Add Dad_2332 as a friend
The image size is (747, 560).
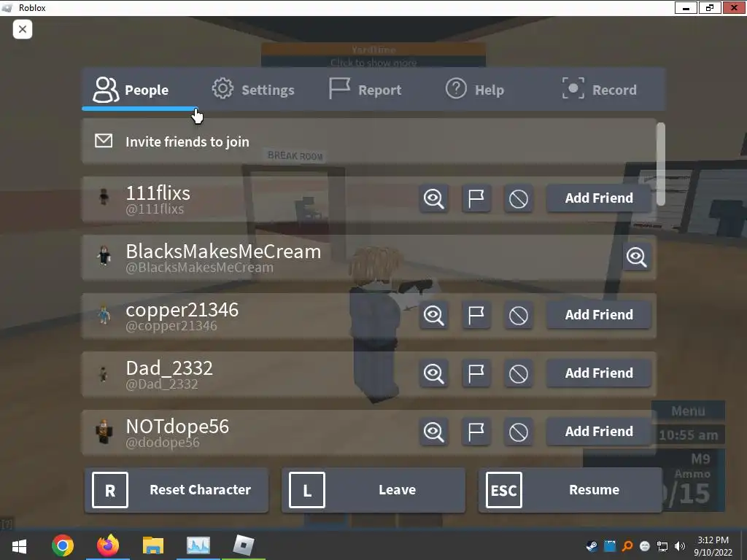tap(599, 373)
